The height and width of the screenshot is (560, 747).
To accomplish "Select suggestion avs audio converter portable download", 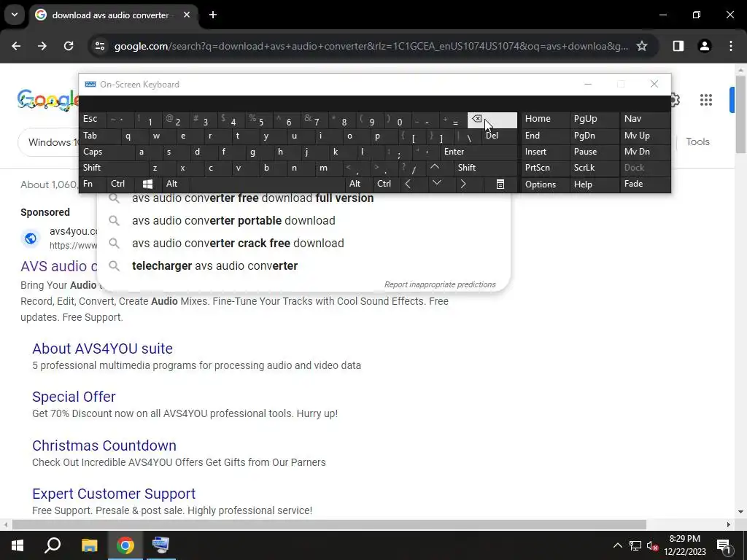I will (x=303, y=220).
